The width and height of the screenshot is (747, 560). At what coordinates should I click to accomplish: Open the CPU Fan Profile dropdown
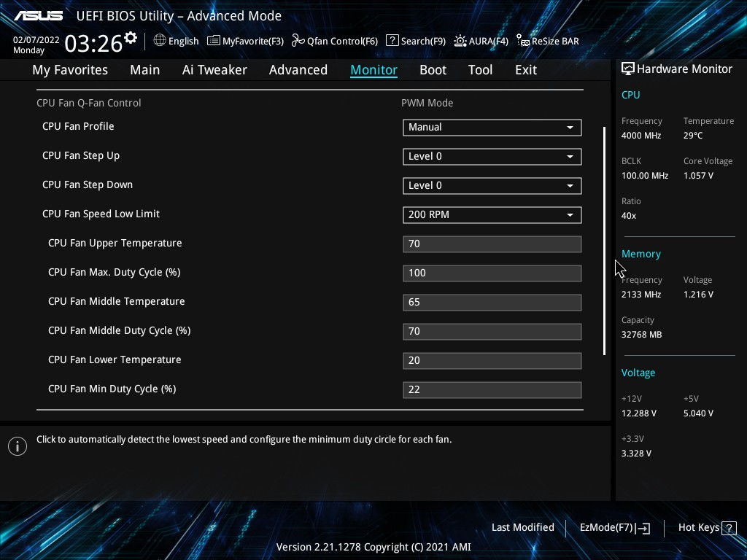(x=492, y=127)
